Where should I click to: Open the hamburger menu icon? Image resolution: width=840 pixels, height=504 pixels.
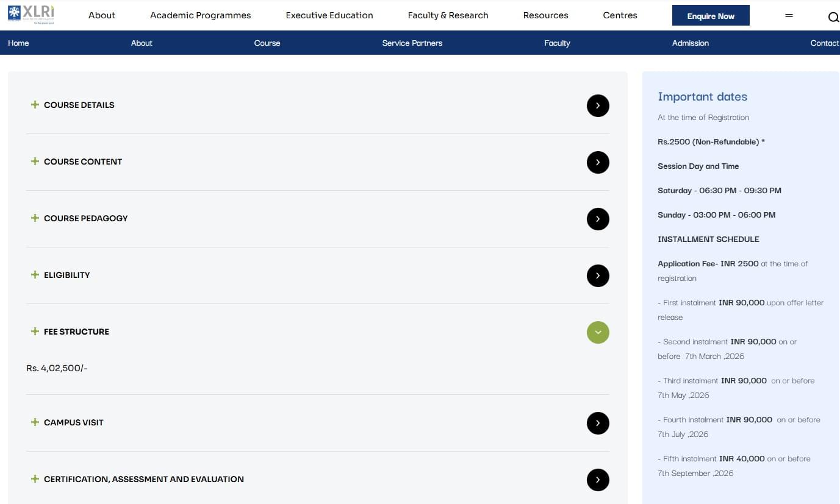tap(789, 16)
